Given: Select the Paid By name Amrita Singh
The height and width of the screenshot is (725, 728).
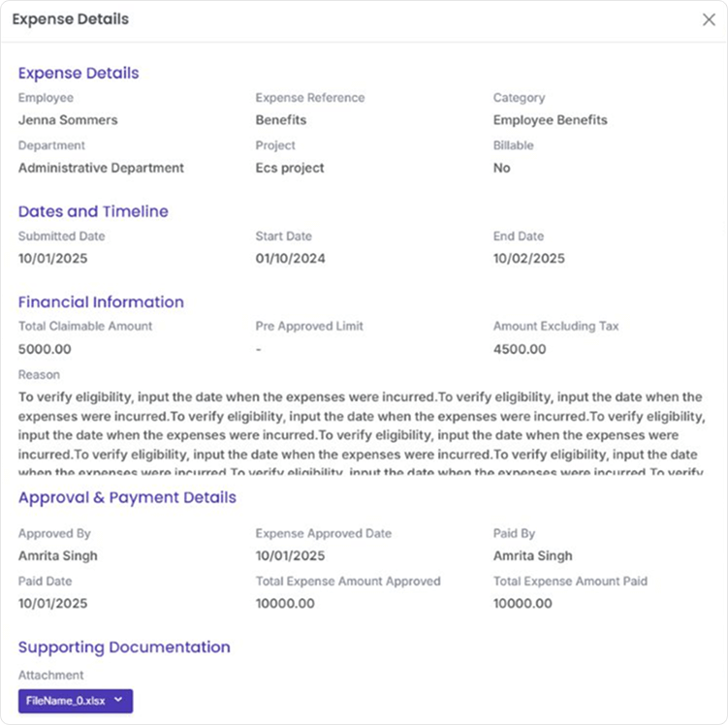Looking at the screenshot, I should coord(532,556).
